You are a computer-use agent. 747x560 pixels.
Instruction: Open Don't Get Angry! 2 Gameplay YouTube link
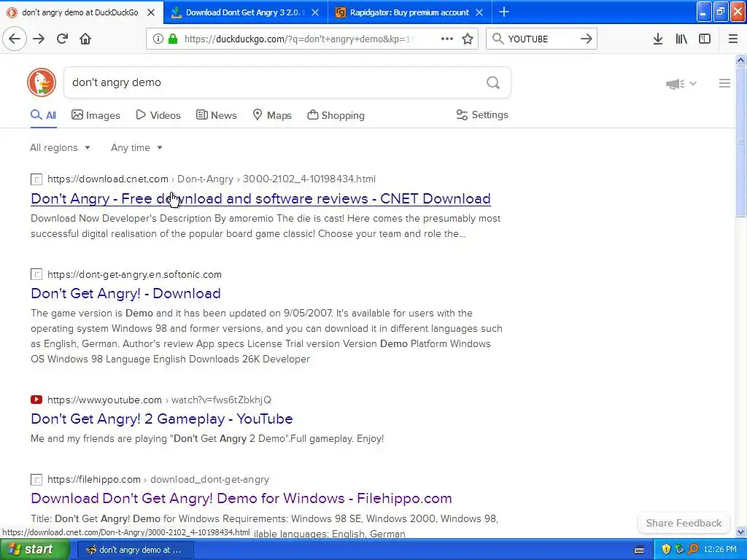tap(161, 419)
